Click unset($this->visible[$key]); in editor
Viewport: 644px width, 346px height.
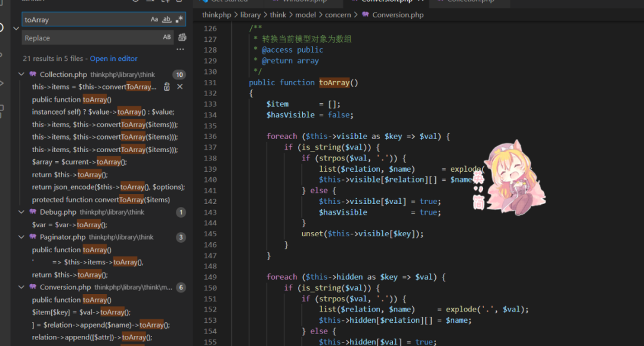[x=363, y=234]
